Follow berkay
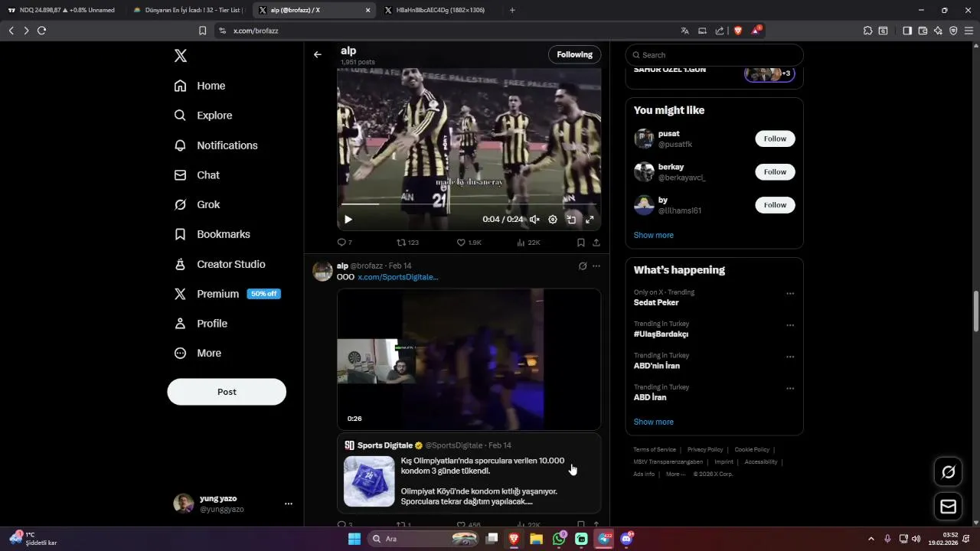 click(x=775, y=172)
